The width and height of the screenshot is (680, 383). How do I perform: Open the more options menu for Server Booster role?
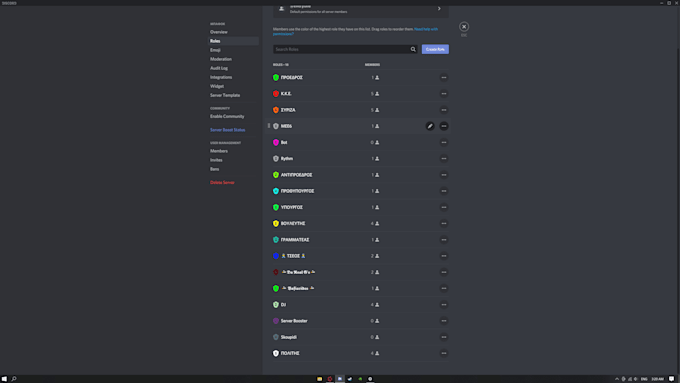click(x=444, y=321)
